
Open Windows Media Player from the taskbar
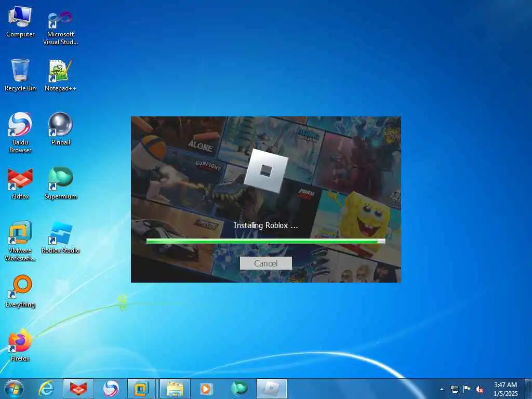pyautogui.click(x=206, y=389)
